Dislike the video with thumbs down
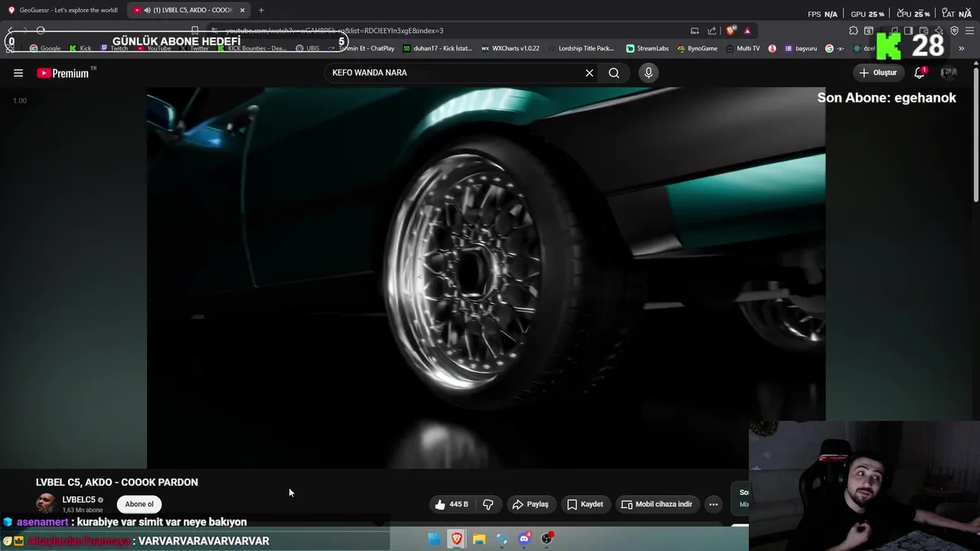980x551 pixels. coord(488,504)
